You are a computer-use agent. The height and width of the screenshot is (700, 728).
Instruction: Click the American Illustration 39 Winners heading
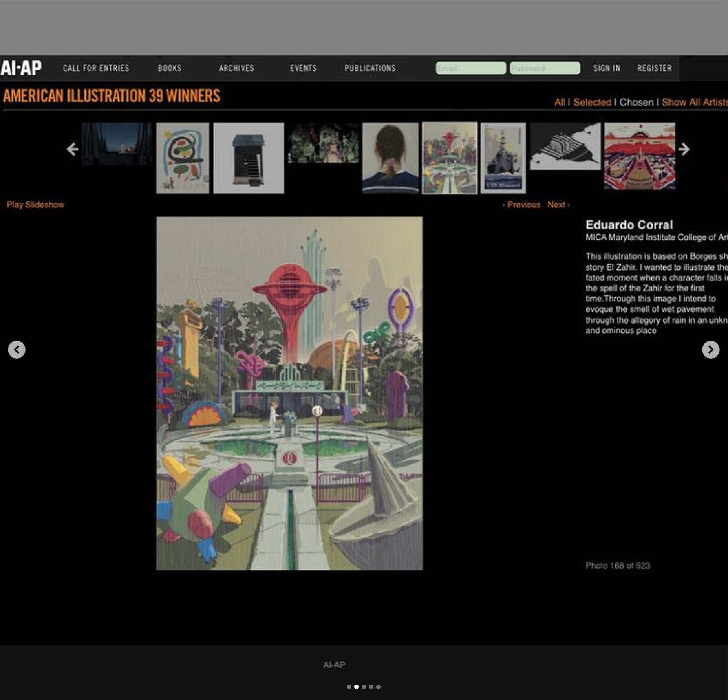(112, 96)
